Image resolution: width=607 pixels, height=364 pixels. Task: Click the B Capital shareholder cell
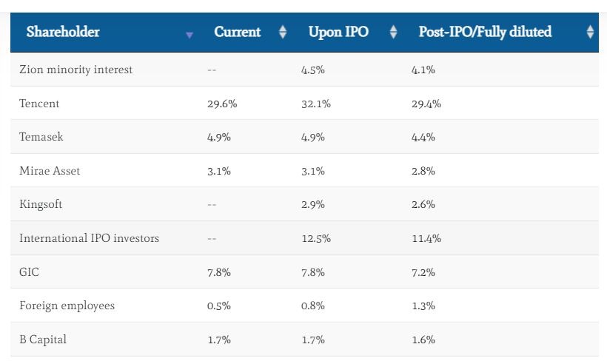click(x=43, y=340)
